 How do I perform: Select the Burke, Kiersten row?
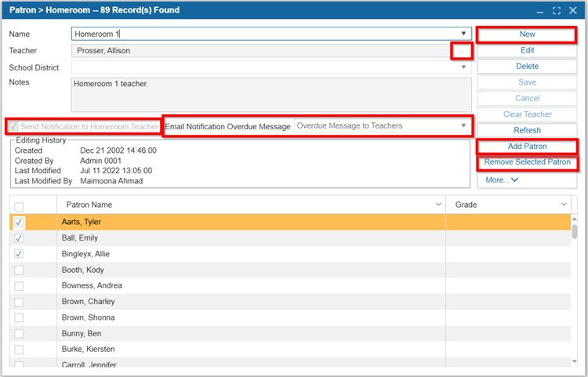290,350
